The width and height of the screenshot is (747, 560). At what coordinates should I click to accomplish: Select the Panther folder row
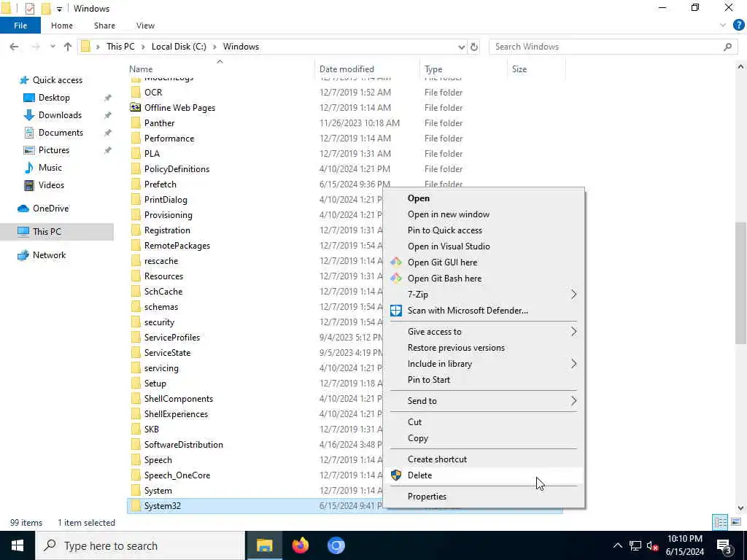(x=345, y=122)
